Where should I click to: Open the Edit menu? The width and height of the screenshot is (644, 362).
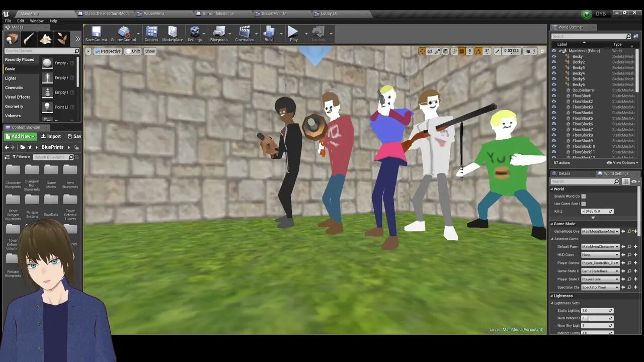point(21,21)
